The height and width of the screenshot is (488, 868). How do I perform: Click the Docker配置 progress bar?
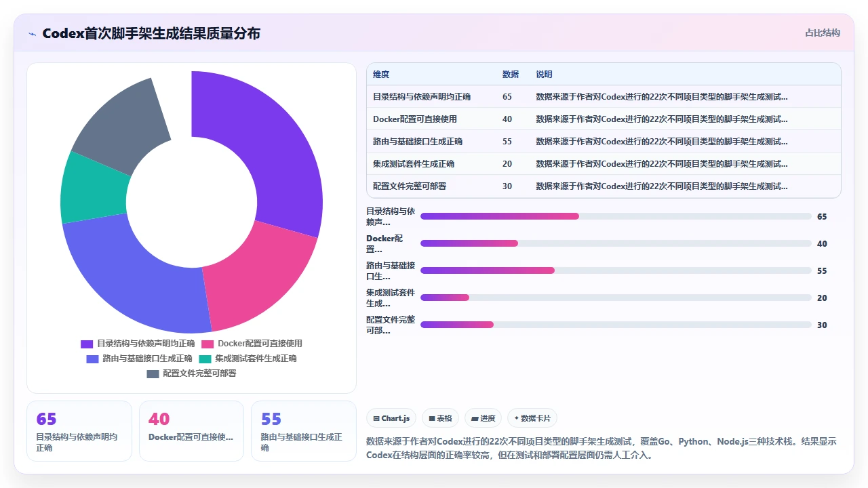[x=616, y=243]
